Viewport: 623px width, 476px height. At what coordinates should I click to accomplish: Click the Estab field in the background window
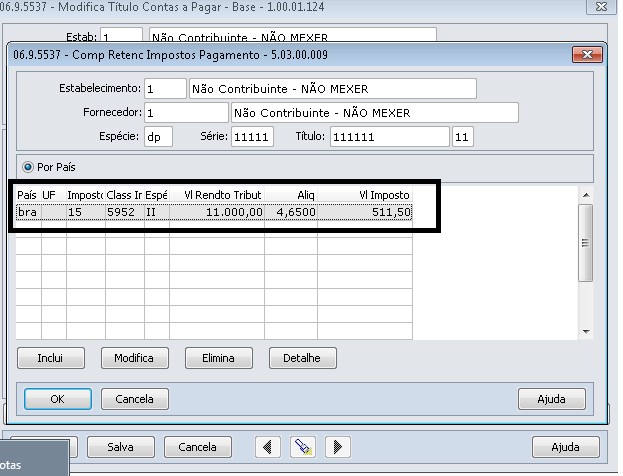(x=121, y=35)
